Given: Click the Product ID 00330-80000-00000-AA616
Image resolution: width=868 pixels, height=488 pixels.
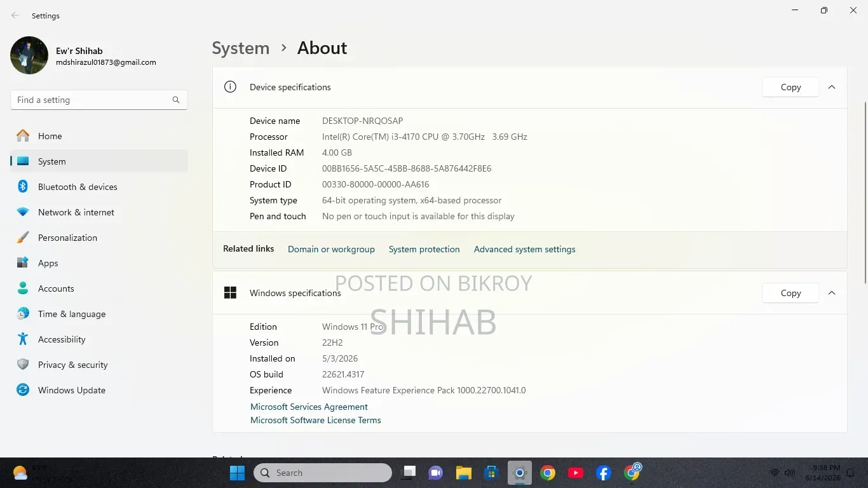Looking at the screenshot, I should pyautogui.click(x=376, y=184).
